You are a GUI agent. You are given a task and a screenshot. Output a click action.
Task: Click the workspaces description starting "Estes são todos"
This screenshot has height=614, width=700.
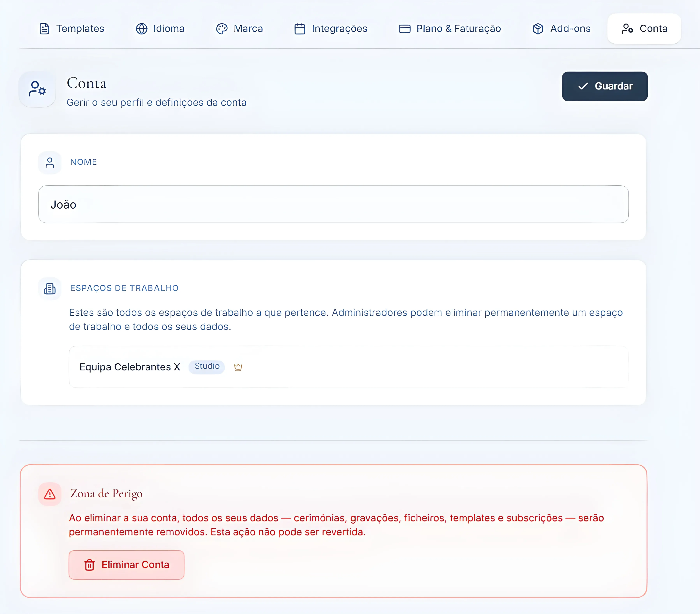346,320
